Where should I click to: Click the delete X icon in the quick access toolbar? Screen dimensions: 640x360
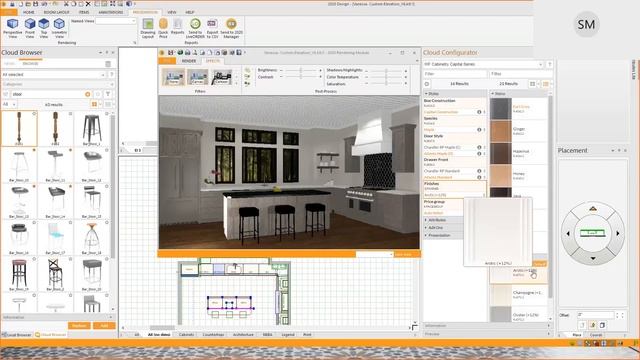[88, 4]
